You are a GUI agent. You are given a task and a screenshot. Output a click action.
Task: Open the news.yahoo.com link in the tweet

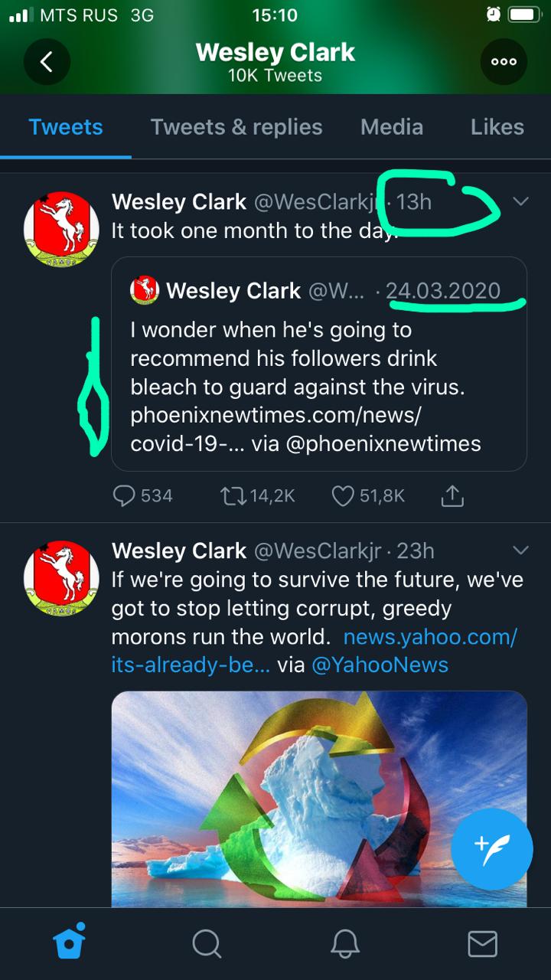(x=430, y=637)
